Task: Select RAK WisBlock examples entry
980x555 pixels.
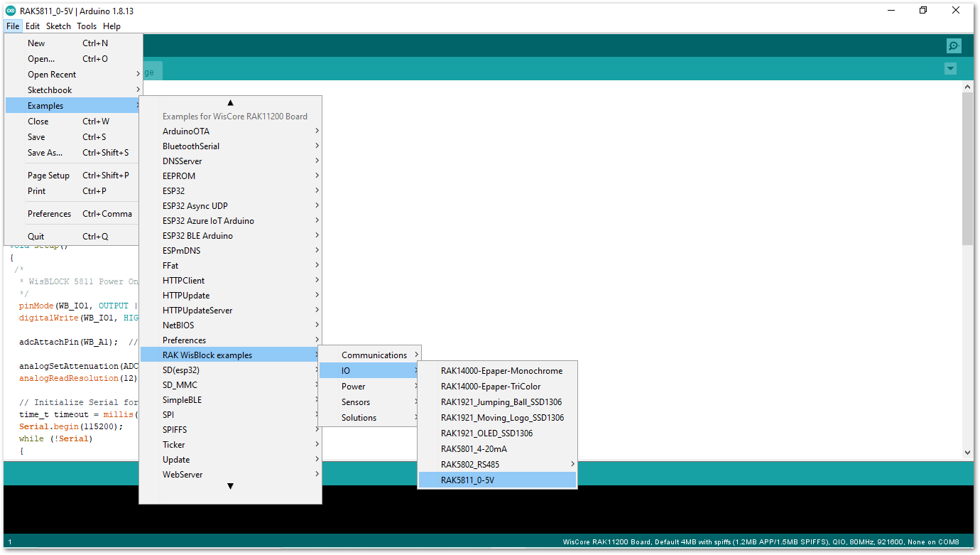Action: click(x=231, y=355)
